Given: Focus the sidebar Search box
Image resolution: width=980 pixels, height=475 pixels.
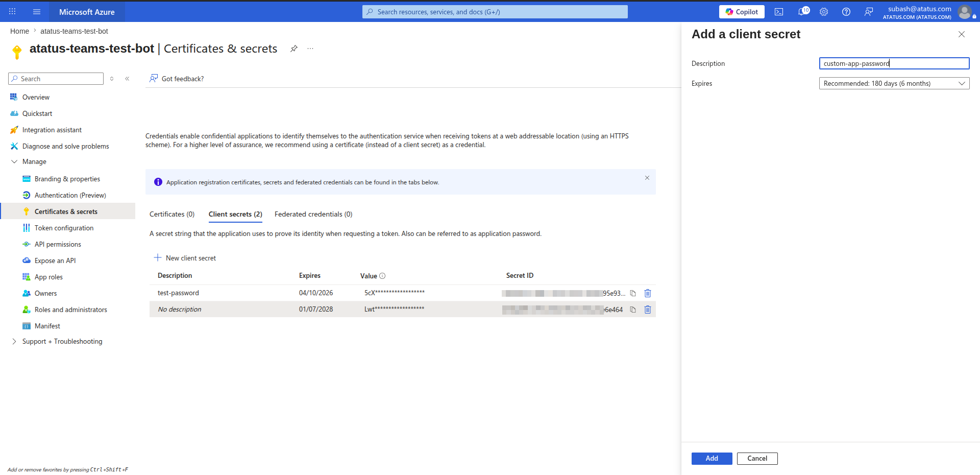Looking at the screenshot, I should pyautogui.click(x=56, y=79).
